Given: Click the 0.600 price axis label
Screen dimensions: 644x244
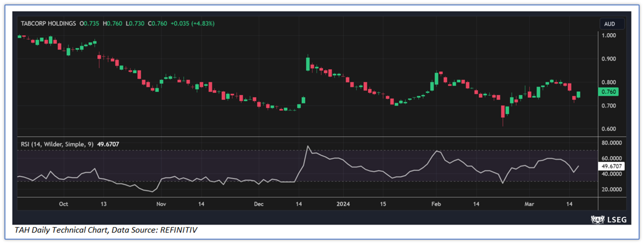Looking at the screenshot, I should tap(609, 129).
